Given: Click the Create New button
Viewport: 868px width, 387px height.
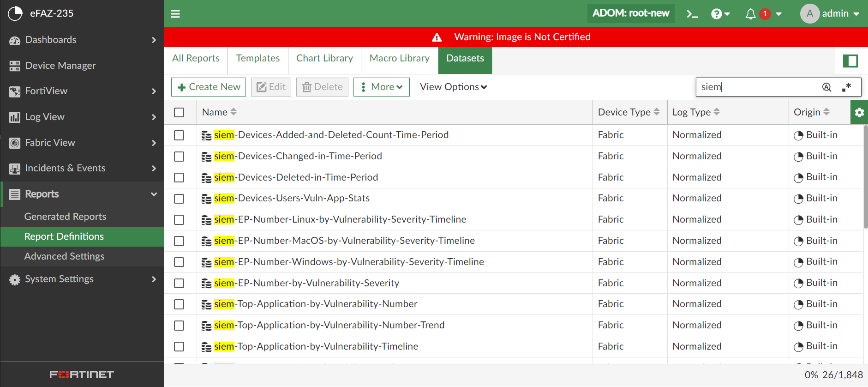Looking at the screenshot, I should 209,87.
